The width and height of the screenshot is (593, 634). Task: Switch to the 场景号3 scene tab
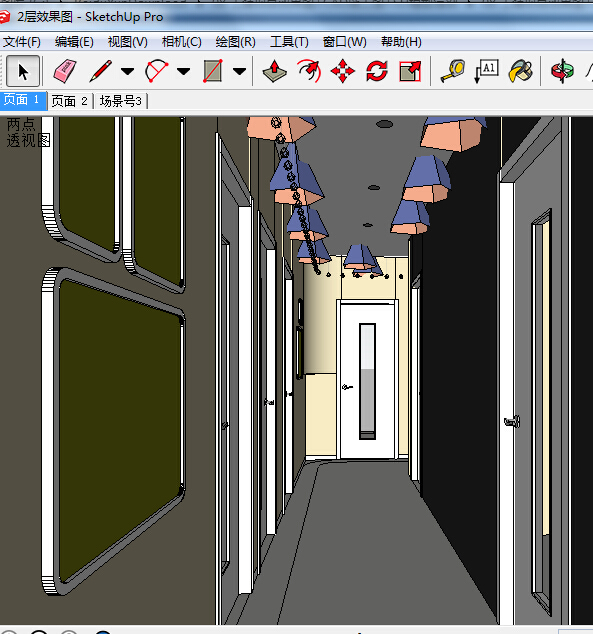click(x=120, y=101)
